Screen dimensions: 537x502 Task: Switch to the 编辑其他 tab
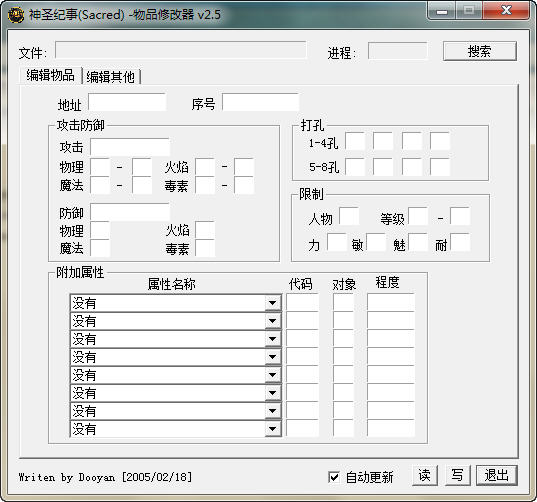click(111, 77)
